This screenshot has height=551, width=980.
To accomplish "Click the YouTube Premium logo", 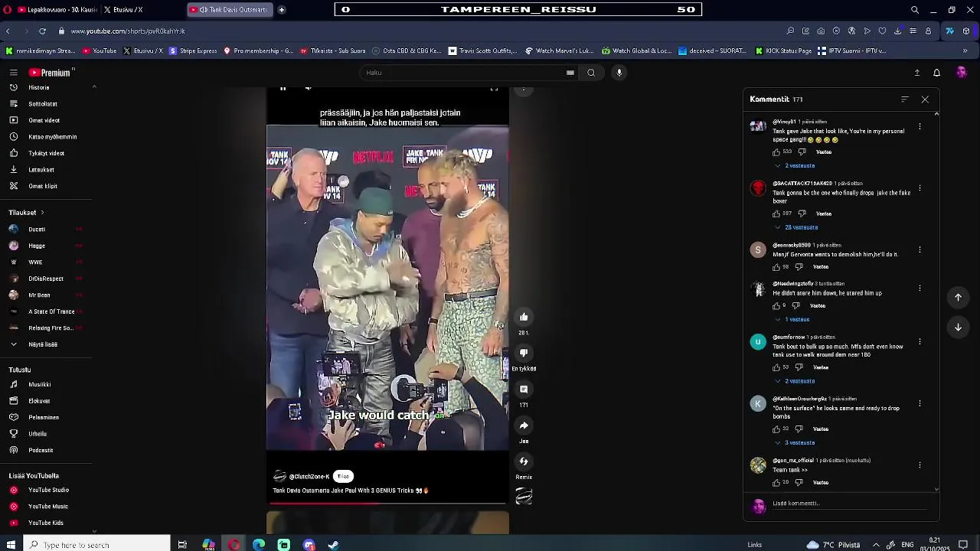I will coord(50,73).
